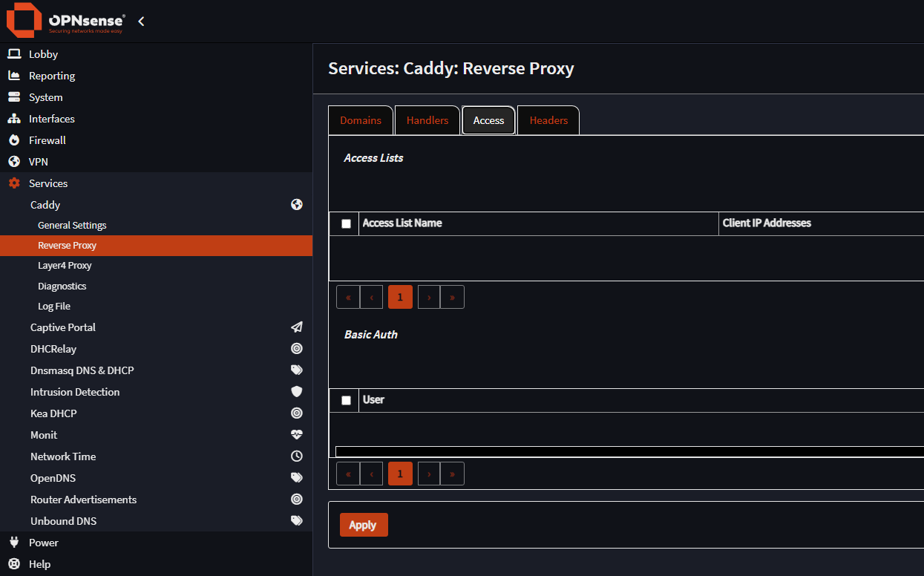Click the clock icon beside Network Time

click(x=297, y=456)
